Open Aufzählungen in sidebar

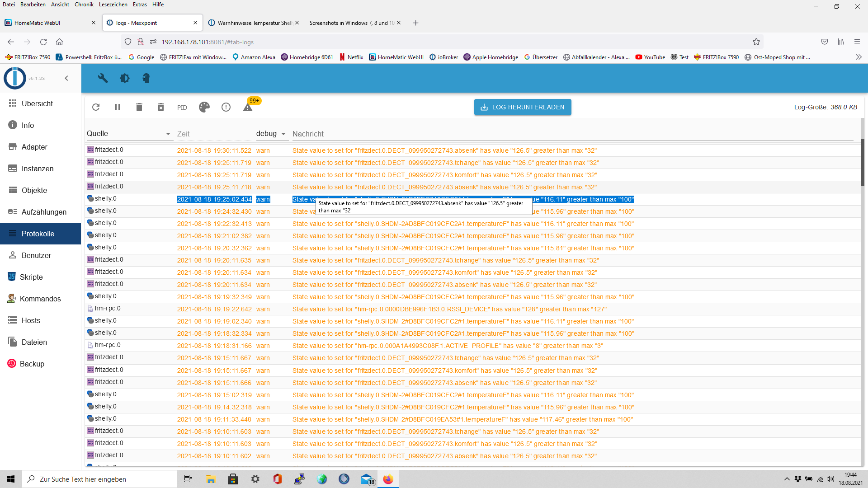(x=41, y=212)
